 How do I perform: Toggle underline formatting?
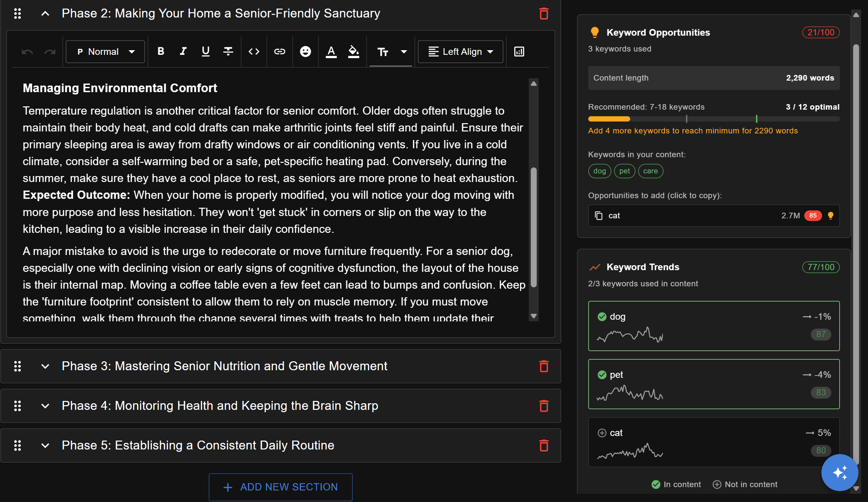pos(205,52)
